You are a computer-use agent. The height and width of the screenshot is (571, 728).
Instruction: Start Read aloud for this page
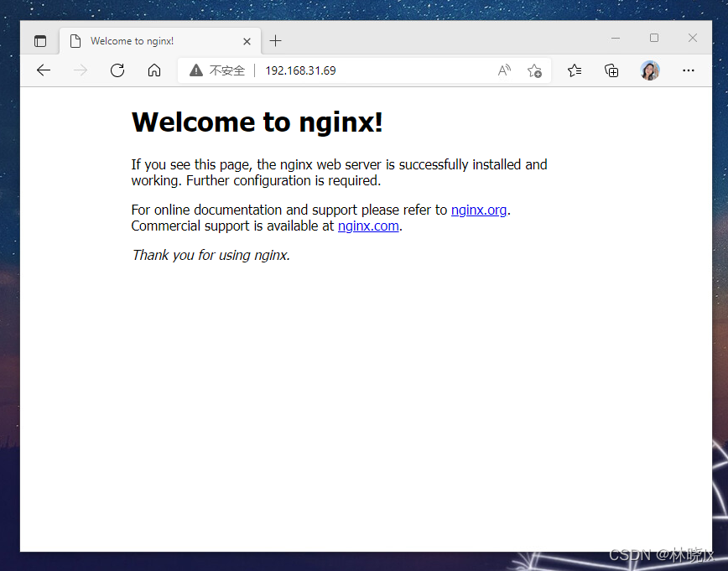(504, 70)
